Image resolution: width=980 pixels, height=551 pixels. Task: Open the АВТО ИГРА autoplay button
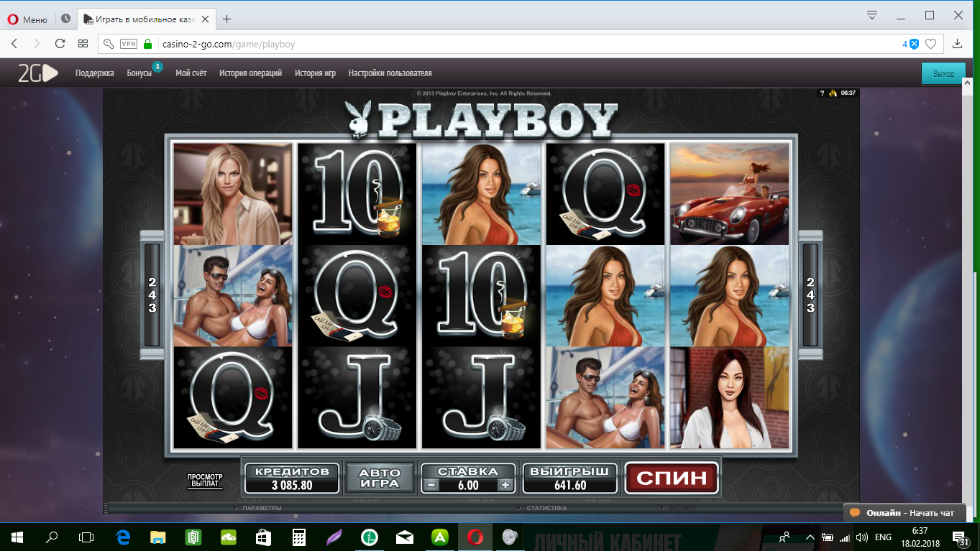click(379, 478)
